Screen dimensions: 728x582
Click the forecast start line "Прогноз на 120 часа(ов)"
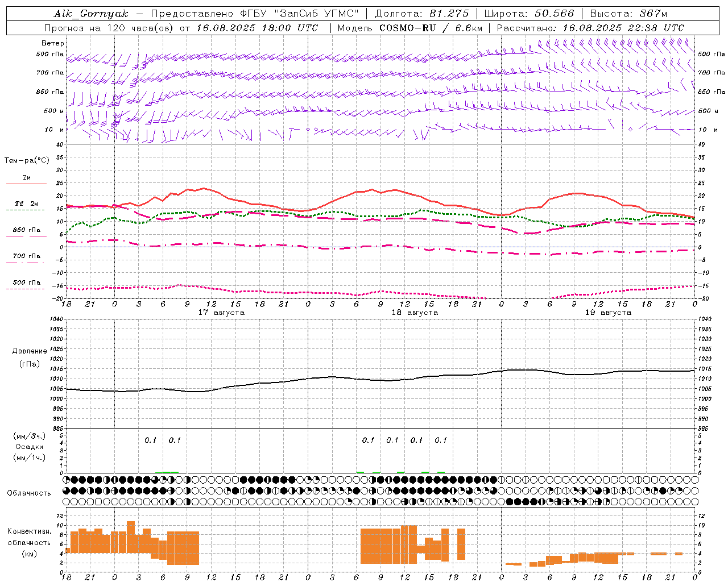pyautogui.click(x=109, y=28)
